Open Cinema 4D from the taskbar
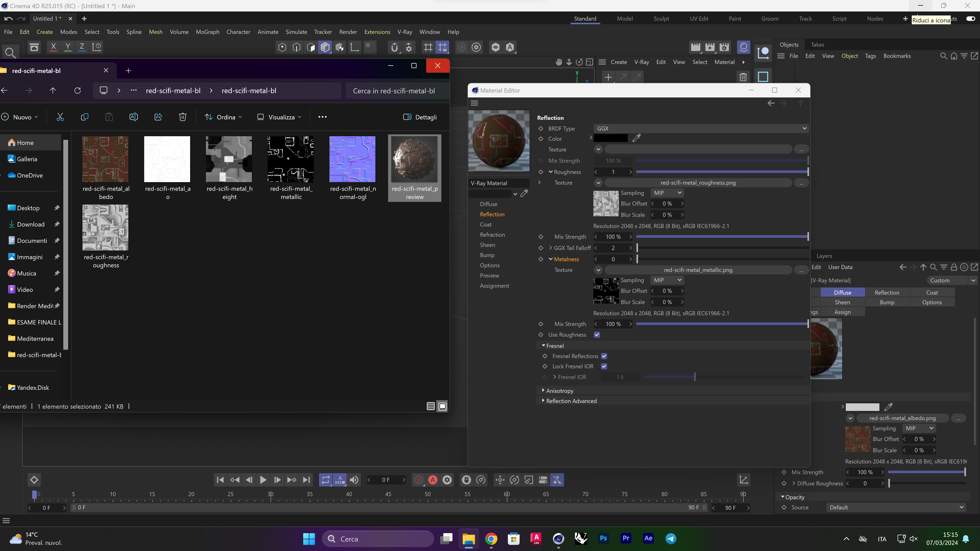The height and width of the screenshot is (551, 980). click(558, 539)
